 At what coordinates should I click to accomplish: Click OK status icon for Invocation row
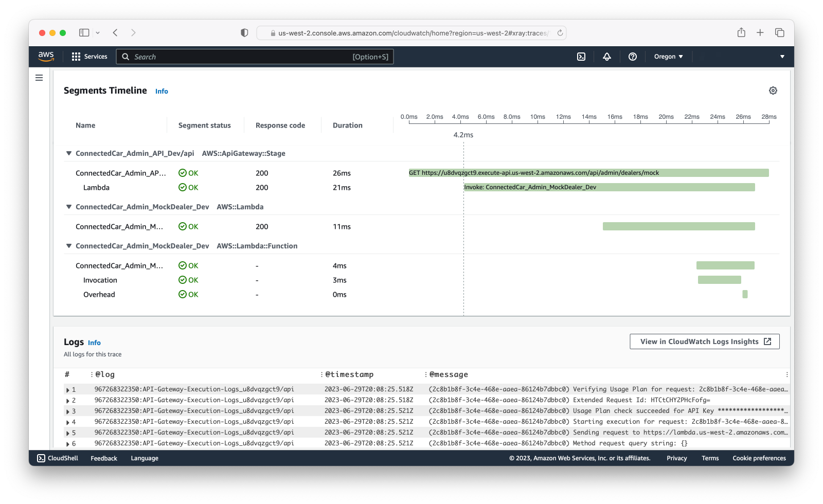183,280
